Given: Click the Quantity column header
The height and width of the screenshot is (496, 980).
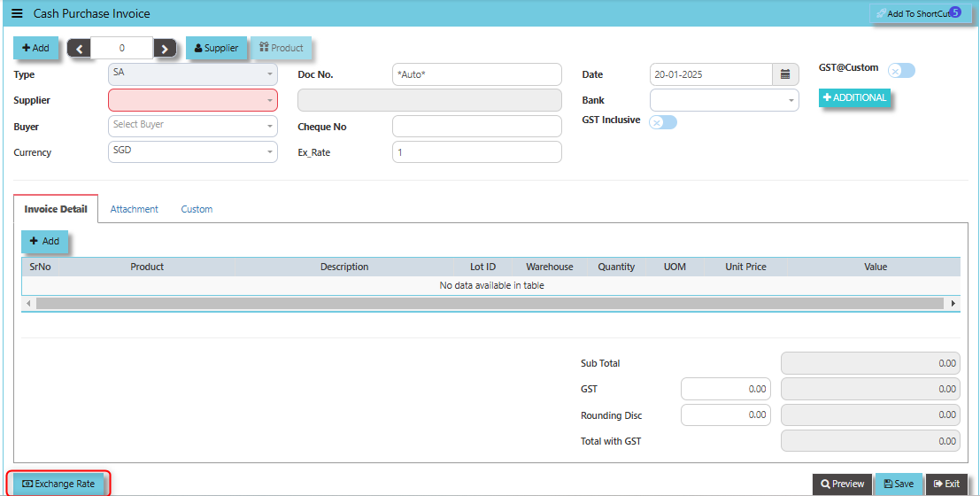Looking at the screenshot, I should [616, 267].
